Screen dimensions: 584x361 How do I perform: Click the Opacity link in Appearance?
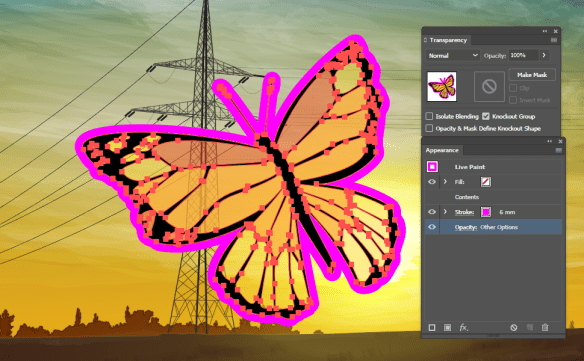tap(466, 227)
